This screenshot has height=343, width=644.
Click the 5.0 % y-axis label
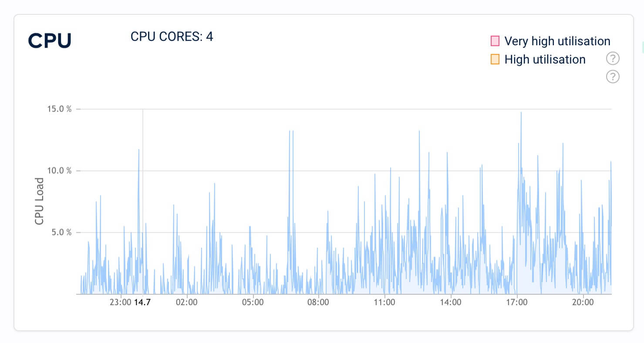[61, 232]
